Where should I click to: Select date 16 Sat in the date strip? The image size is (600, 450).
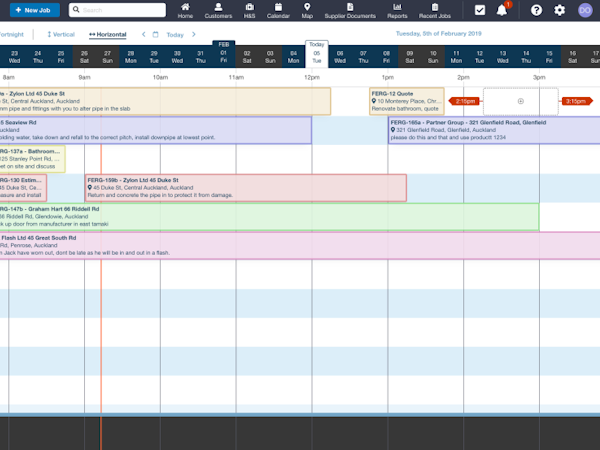click(x=572, y=57)
